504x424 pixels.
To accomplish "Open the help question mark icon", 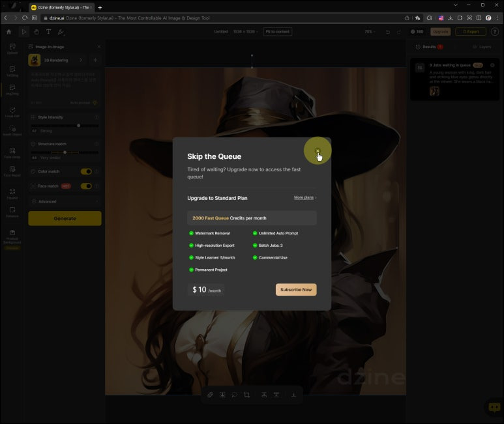I will click(495, 32).
